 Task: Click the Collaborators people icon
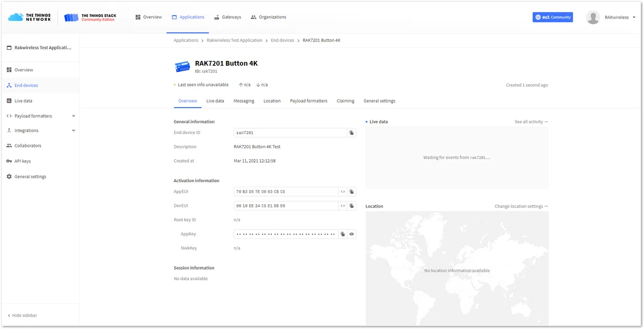9,146
